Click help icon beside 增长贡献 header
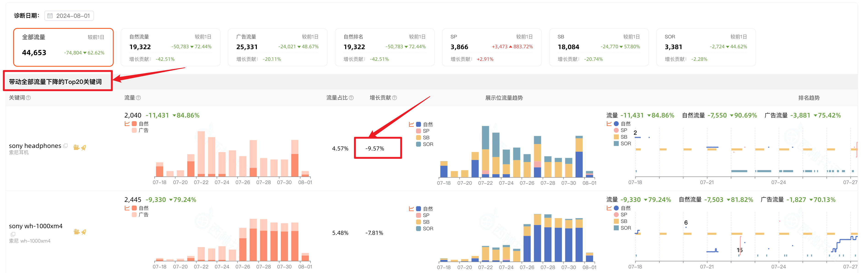This screenshot has height=273, width=868. (395, 98)
